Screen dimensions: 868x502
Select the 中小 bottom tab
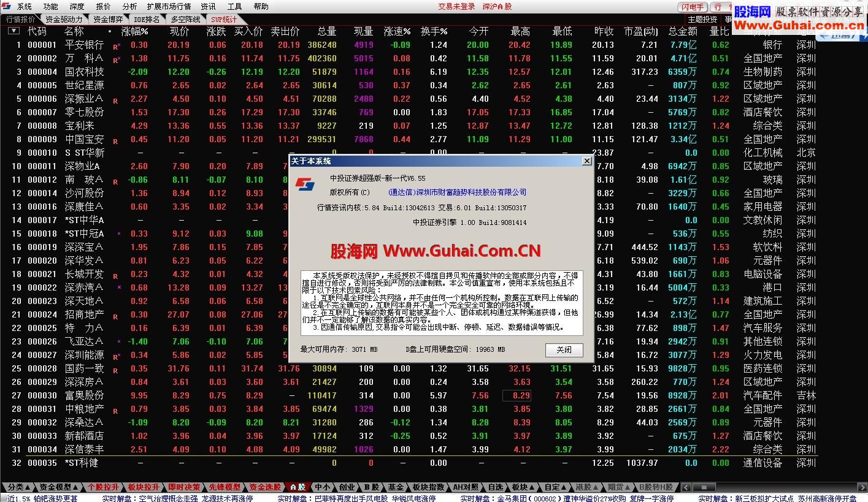(322, 487)
